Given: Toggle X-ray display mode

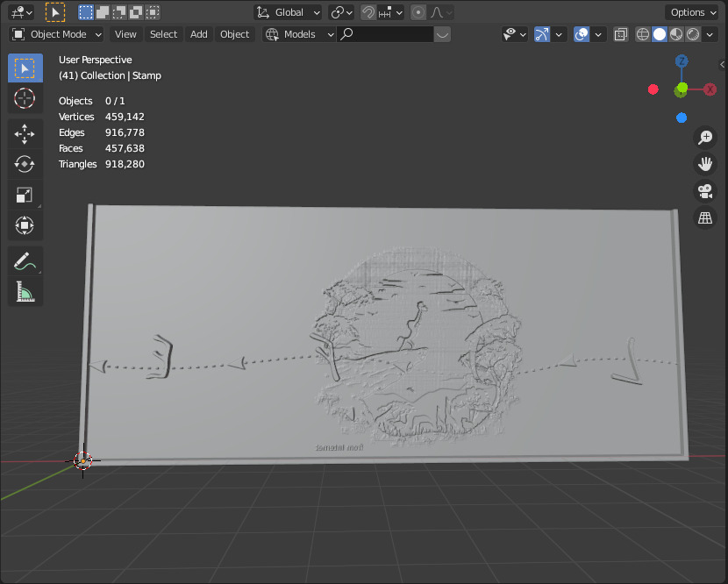Looking at the screenshot, I should (621, 34).
